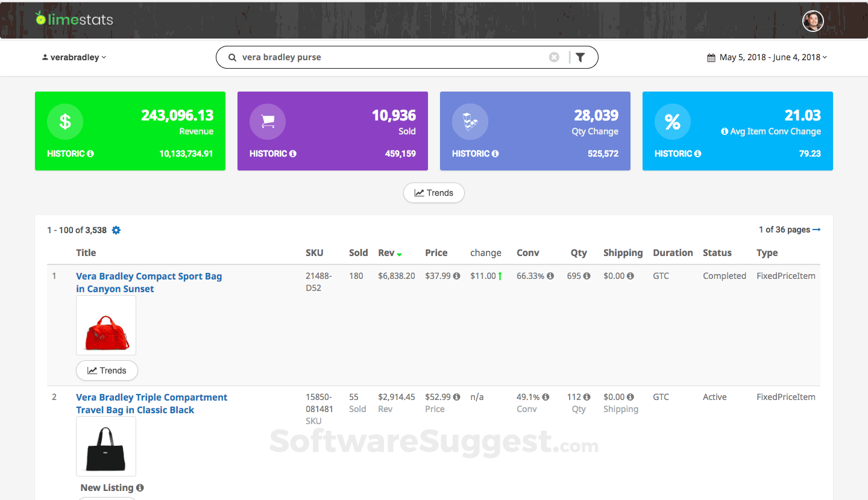Open the Vera Bradley Triple Compartment Travel Bag link
868x500 pixels.
click(x=152, y=404)
